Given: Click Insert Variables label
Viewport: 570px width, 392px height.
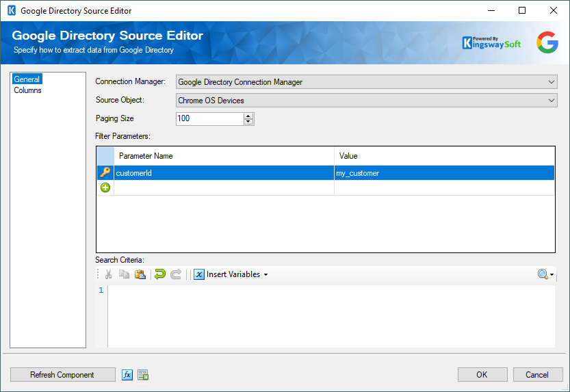Looking at the screenshot, I should click(233, 274).
